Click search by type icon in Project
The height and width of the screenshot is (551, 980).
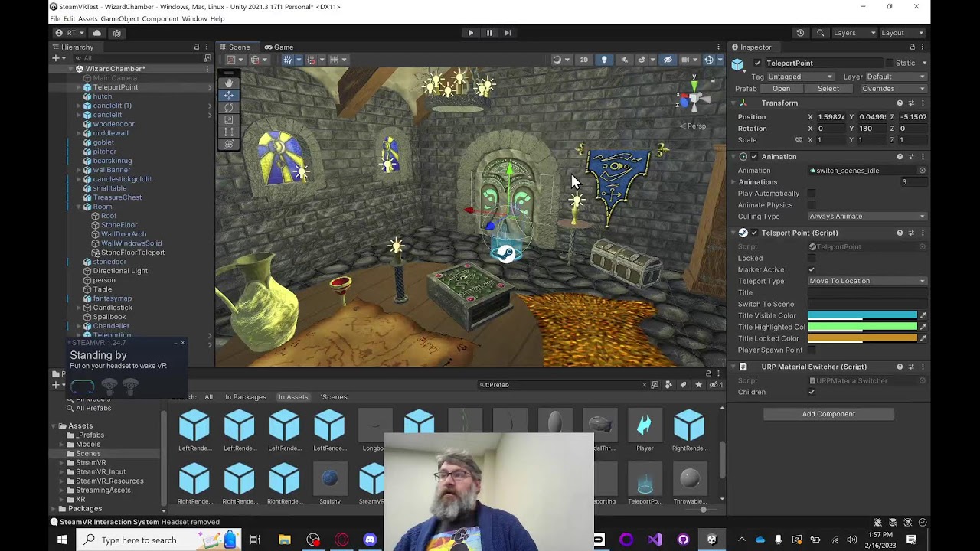point(668,385)
